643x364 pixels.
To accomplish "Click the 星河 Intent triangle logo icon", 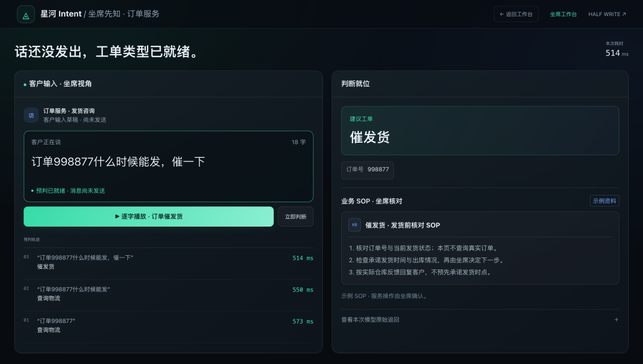I will click(26, 14).
